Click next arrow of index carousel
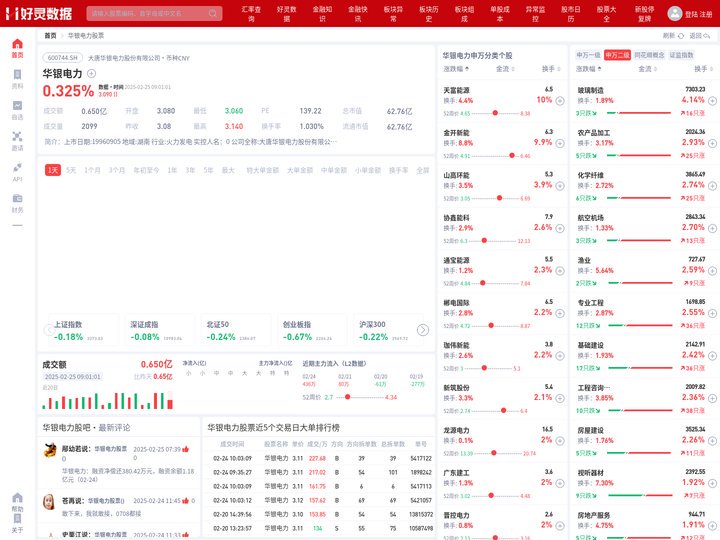 422,330
